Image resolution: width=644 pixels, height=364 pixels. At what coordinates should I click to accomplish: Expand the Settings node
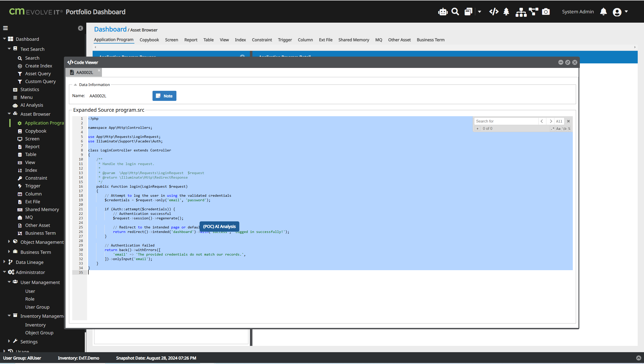click(9, 341)
